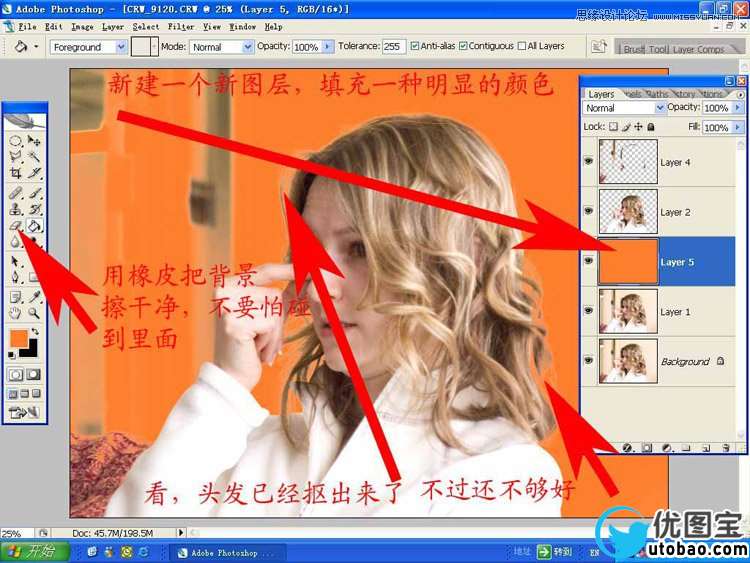Click the Adobe Photoshop taskbar button
Viewport: 750px width, 563px height.
[x=228, y=552]
